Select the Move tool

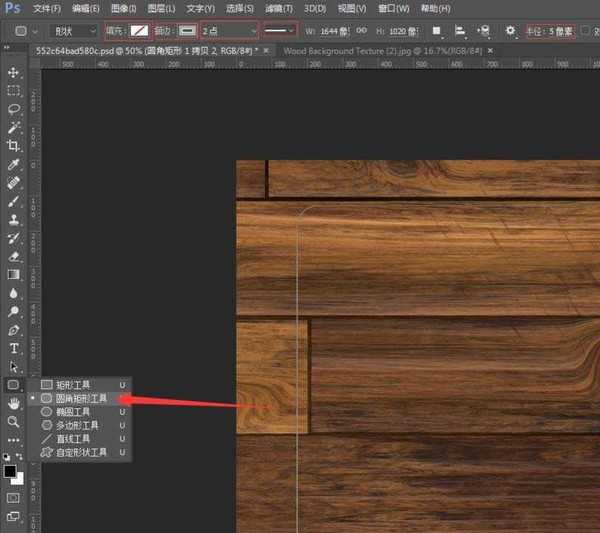pos(14,73)
